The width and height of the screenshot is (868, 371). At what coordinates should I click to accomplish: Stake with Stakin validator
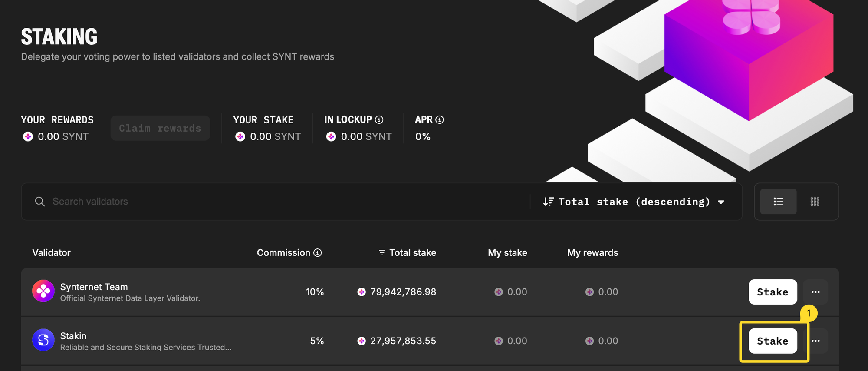pos(773,341)
